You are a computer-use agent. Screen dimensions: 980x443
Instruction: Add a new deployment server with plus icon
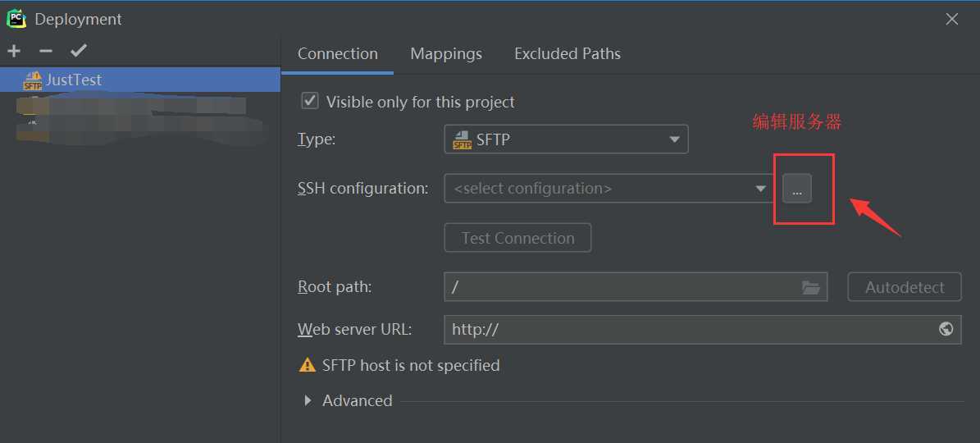(14, 51)
